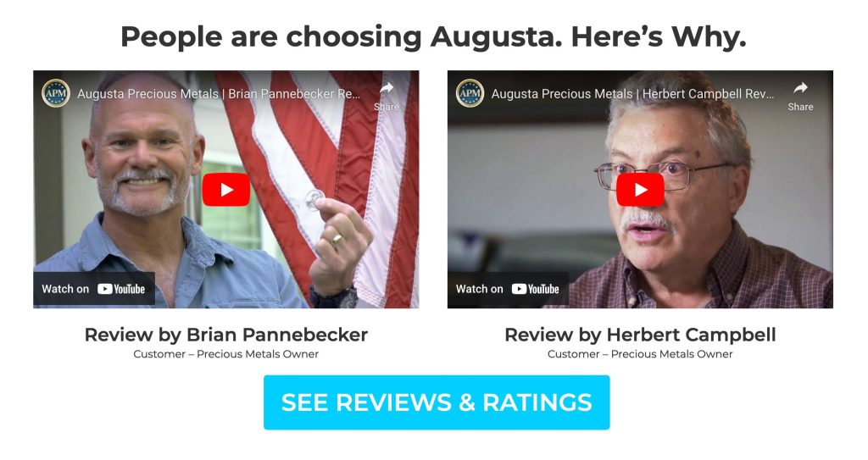Click the 'People are choosing Augusta' heading
Screen dimensions: 868x460
[x=433, y=37]
